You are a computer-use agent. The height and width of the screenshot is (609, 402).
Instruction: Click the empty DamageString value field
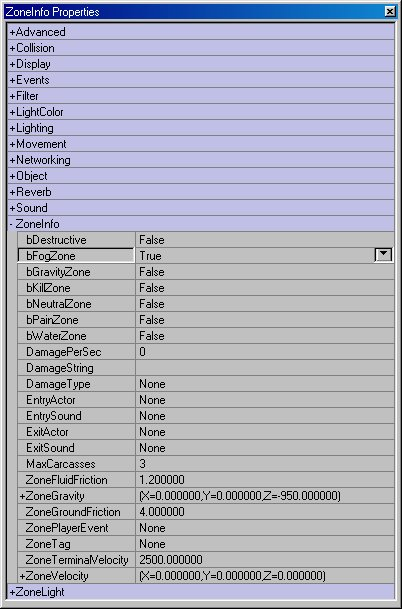click(x=265, y=368)
